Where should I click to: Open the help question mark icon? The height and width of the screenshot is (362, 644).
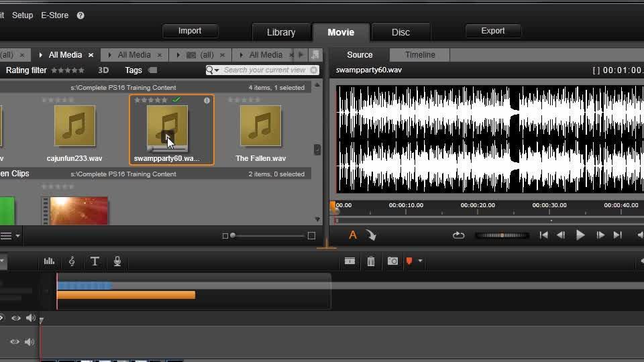tap(80, 15)
